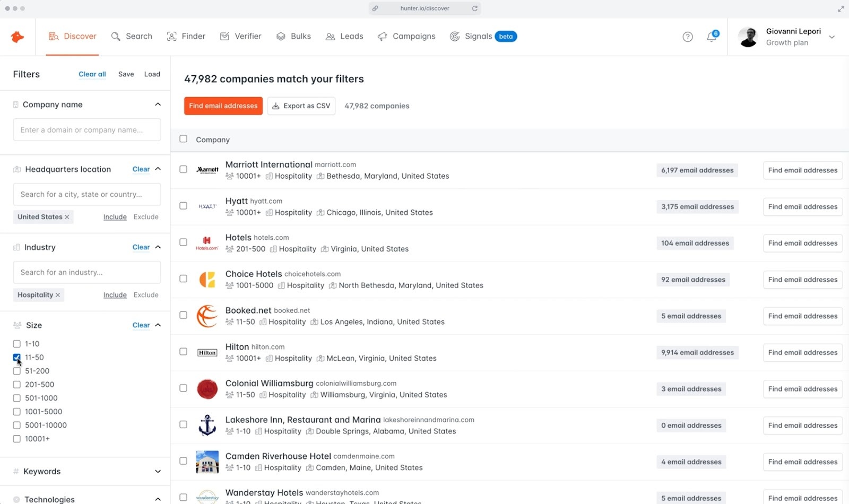Click the Save filters link
Viewport: 849px width, 504px height.
(x=126, y=74)
